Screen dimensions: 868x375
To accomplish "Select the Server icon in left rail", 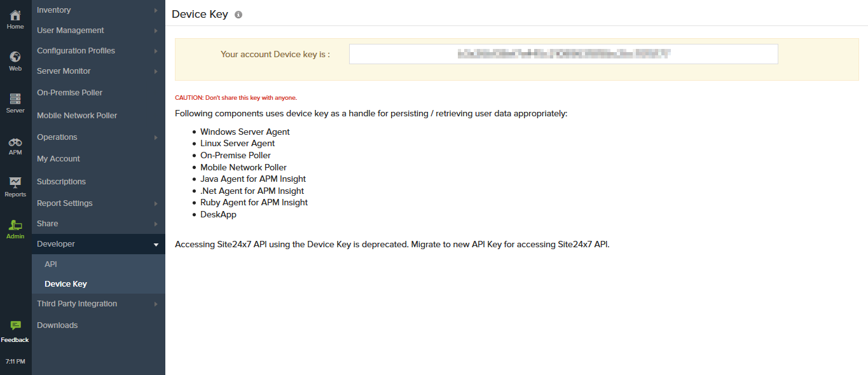I will click(x=15, y=99).
